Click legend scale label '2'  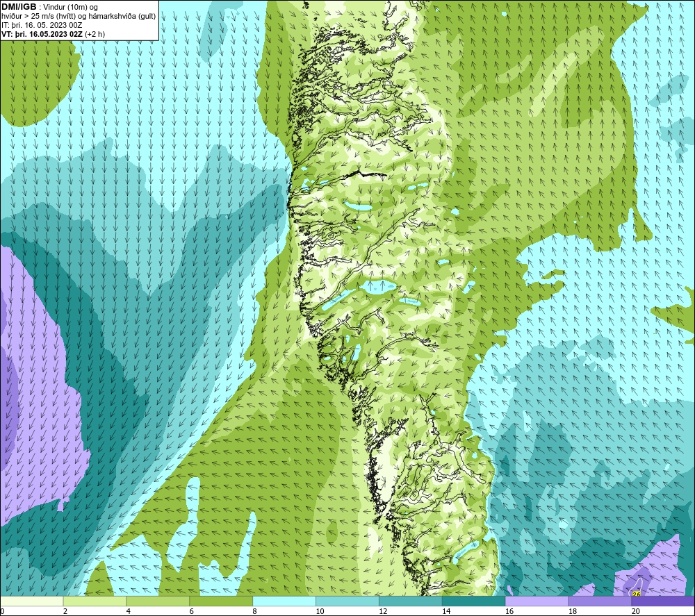coord(65,611)
